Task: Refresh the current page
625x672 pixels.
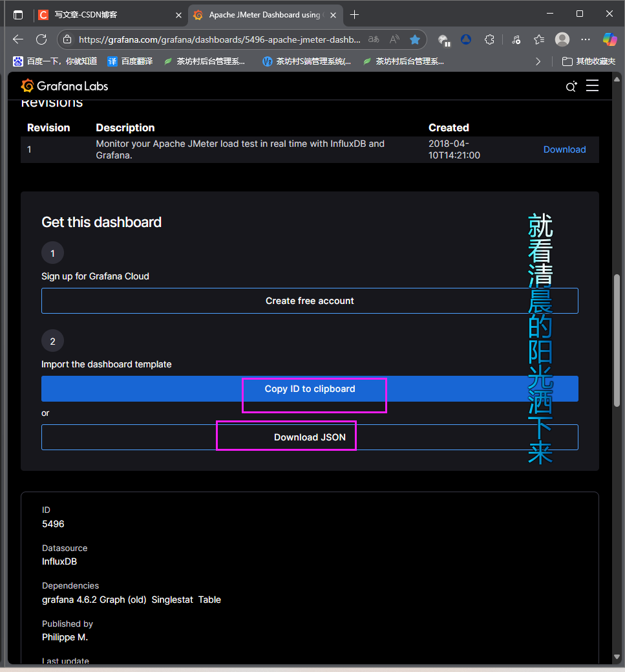Action: (41, 39)
